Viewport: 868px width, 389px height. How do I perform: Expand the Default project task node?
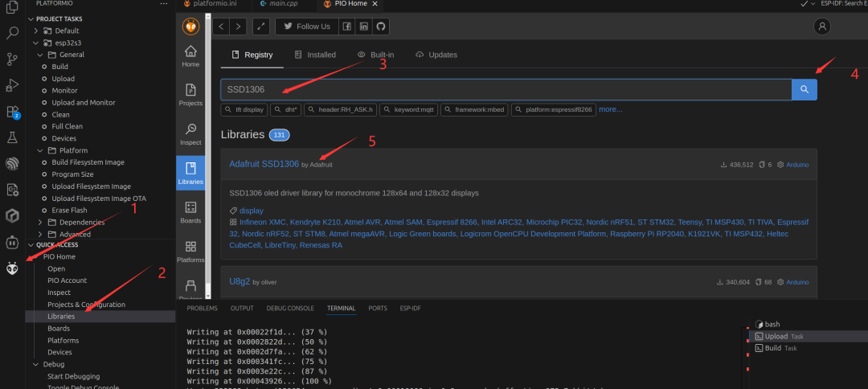tap(36, 31)
